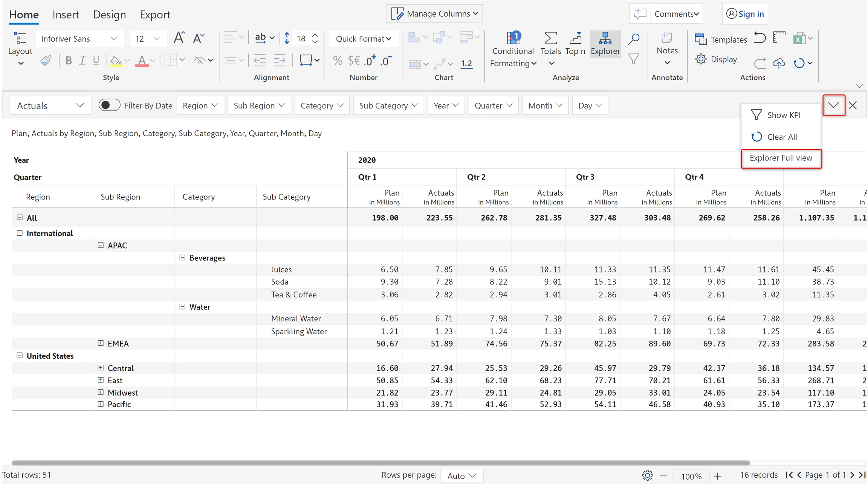868x486 pixels.
Task: Expand the EMEA sub region row
Action: coord(101,343)
